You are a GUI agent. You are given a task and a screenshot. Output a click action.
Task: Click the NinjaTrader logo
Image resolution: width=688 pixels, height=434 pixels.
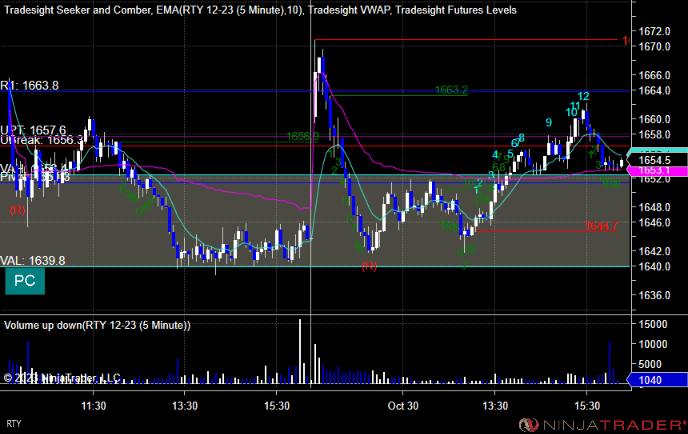tap(602, 424)
